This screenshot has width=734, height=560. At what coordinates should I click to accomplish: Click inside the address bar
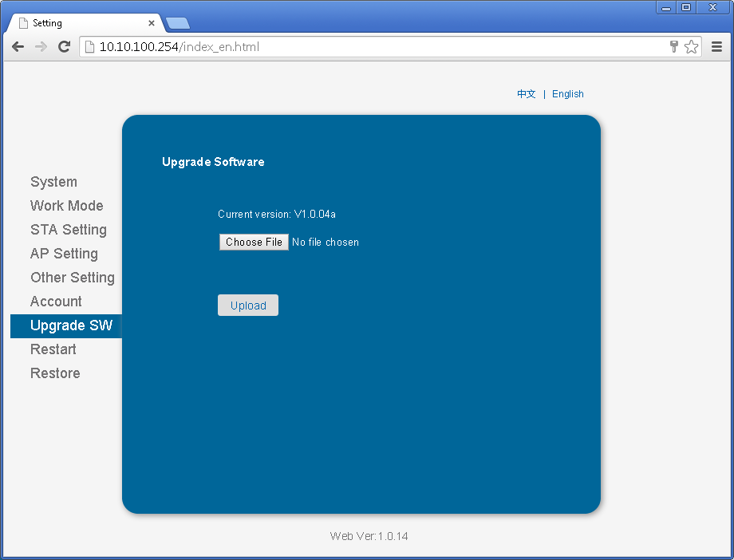point(319,47)
